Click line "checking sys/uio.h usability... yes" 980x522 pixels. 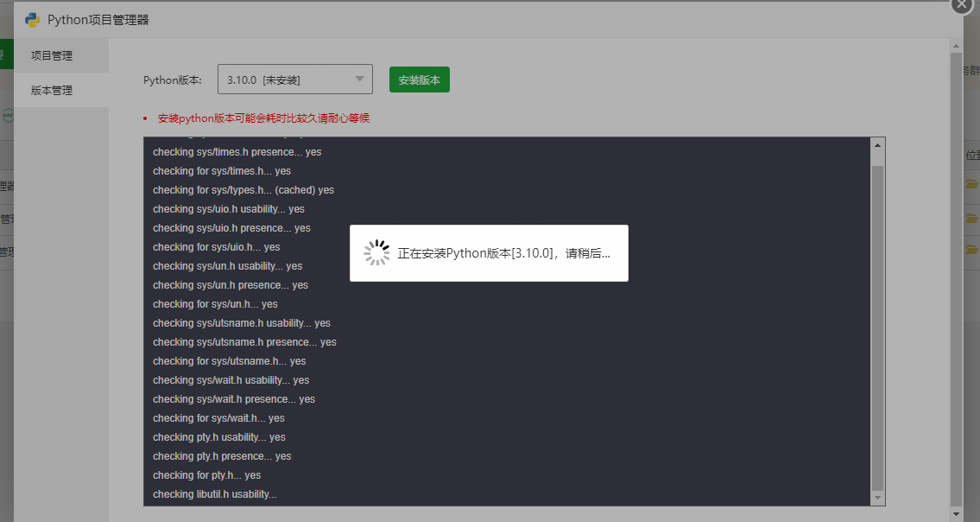(229, 209)
